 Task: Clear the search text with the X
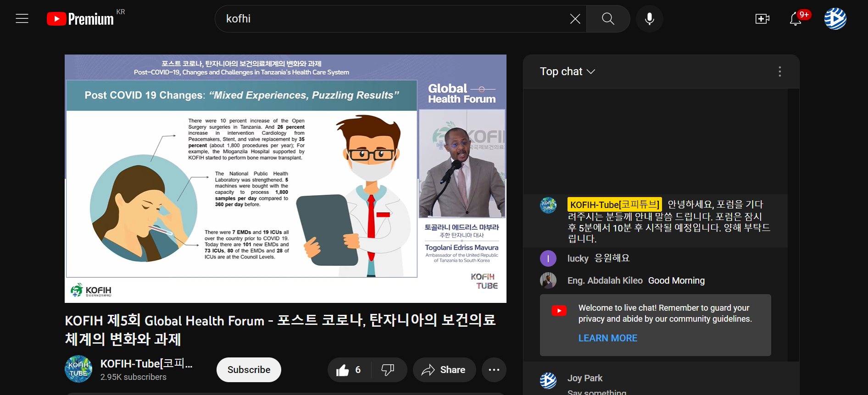coord(575,19)
